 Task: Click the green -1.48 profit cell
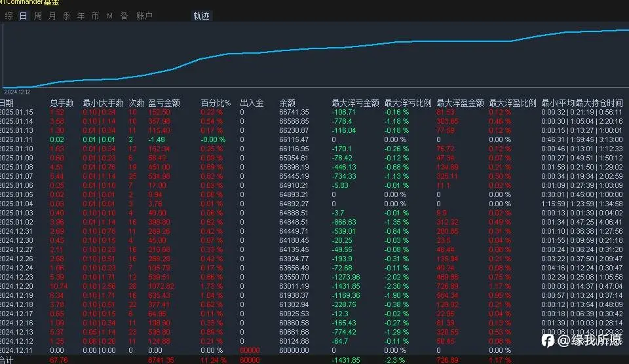[157, 139]
